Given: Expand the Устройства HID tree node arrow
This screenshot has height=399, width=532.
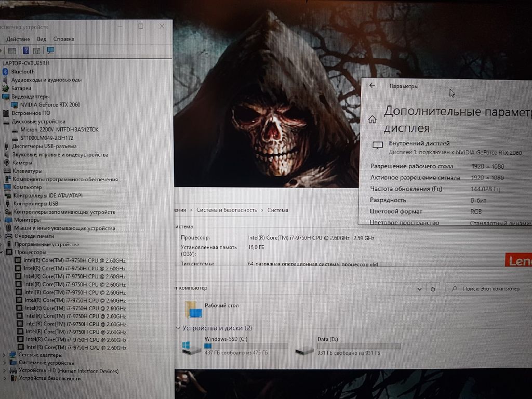Looking at the screenshot, I should point(4,370).
